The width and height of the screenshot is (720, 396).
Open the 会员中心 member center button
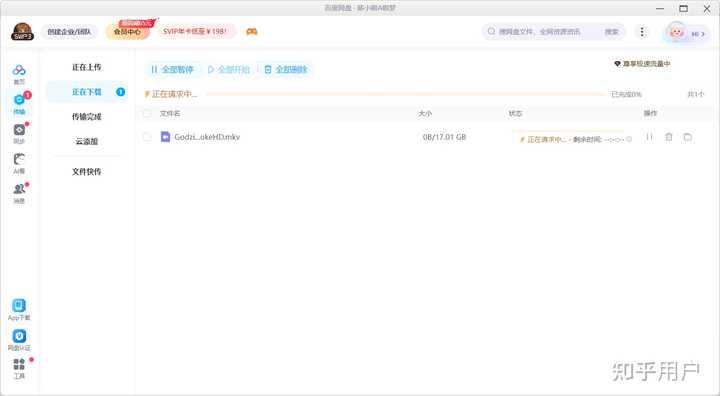click(x=127, y=32)
